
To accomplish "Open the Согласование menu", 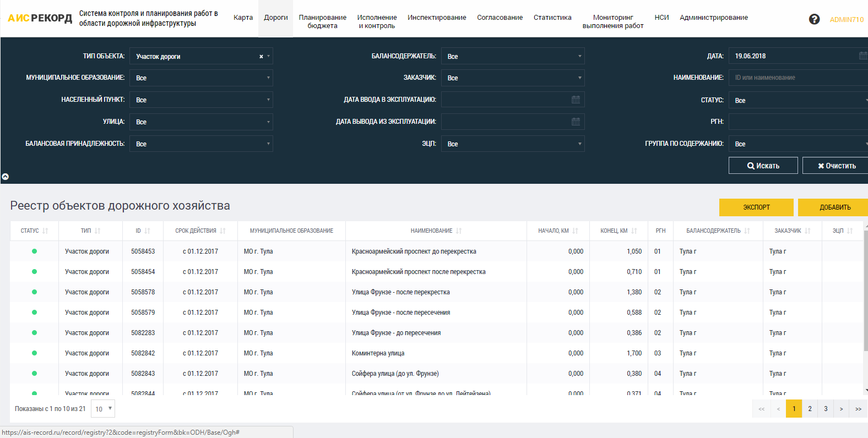I will coord(500,18).
